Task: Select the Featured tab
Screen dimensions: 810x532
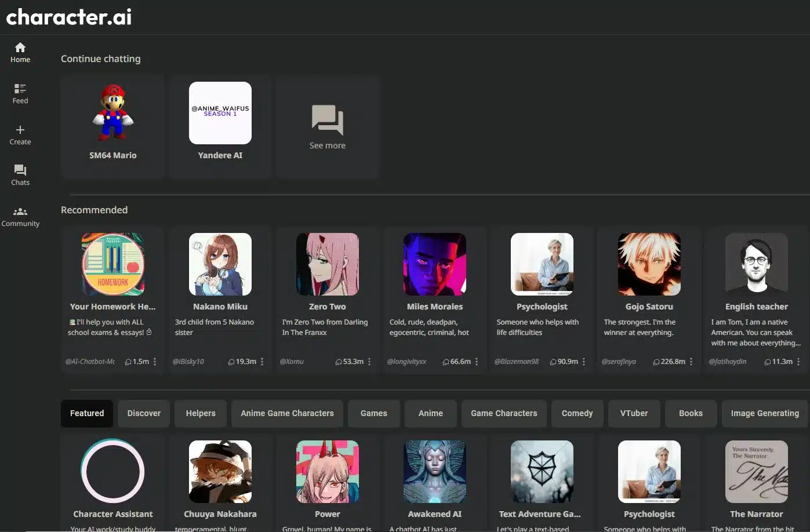Action: pyautogui.click(x=87, y=413)
